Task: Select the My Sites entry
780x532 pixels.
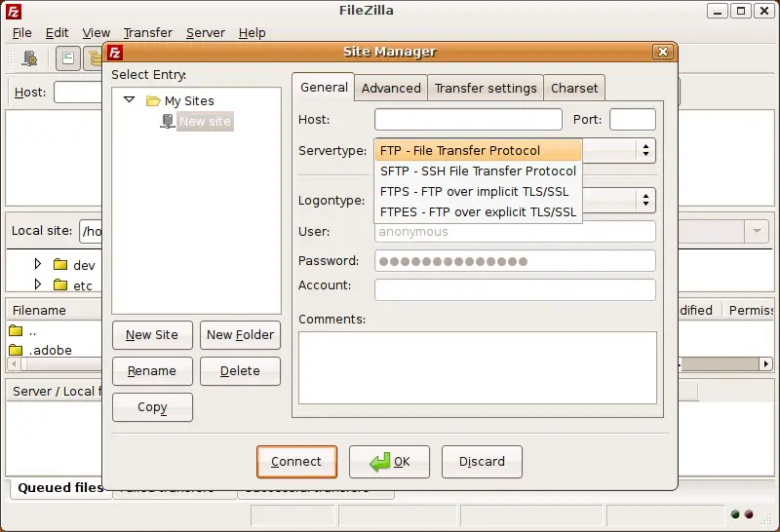Action: pyautogui.click(x=189, y=101)
